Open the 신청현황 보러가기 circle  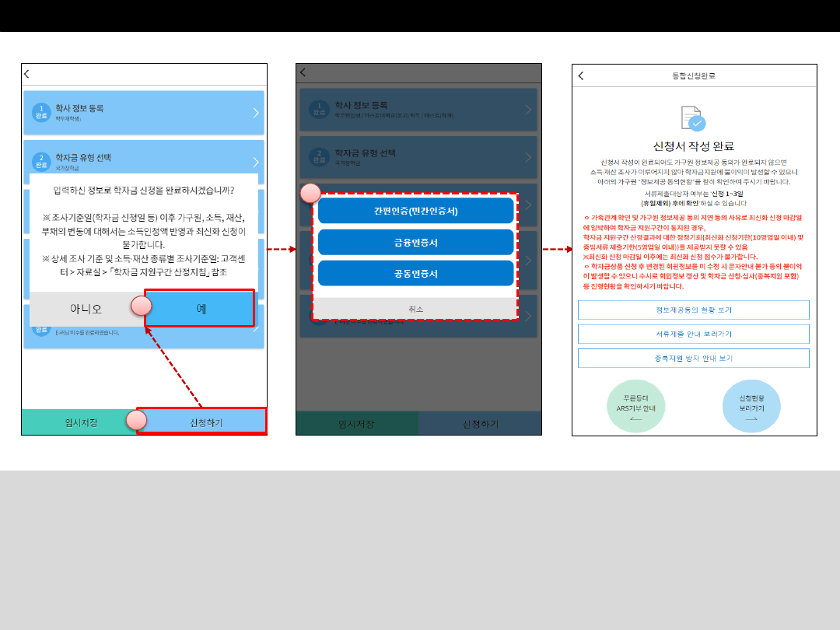point(751,407)
